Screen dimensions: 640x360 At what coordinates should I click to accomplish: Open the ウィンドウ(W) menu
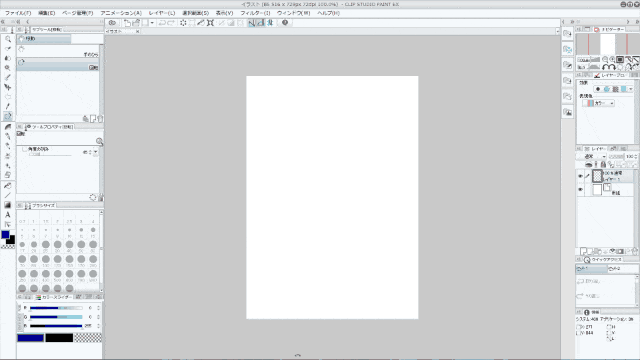[293, 13]
